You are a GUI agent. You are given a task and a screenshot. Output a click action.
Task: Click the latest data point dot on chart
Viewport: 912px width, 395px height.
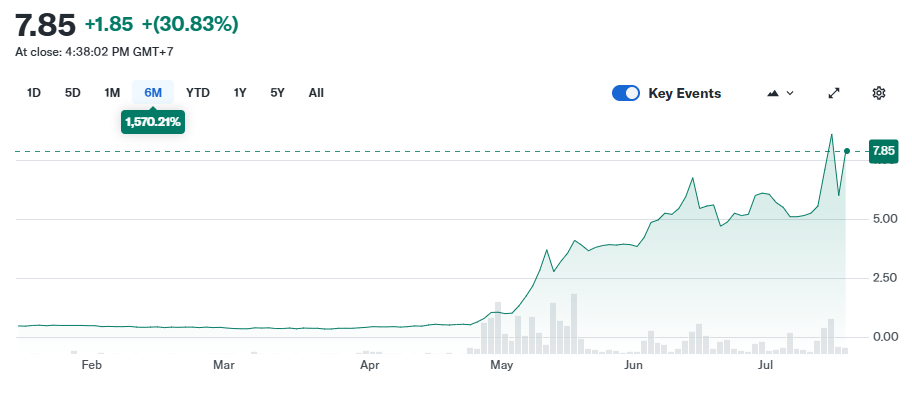coord(847,151)
